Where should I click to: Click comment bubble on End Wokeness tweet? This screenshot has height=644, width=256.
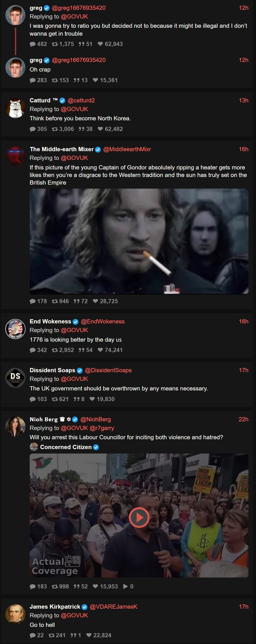pyautogui.click(x=33, y=350)
